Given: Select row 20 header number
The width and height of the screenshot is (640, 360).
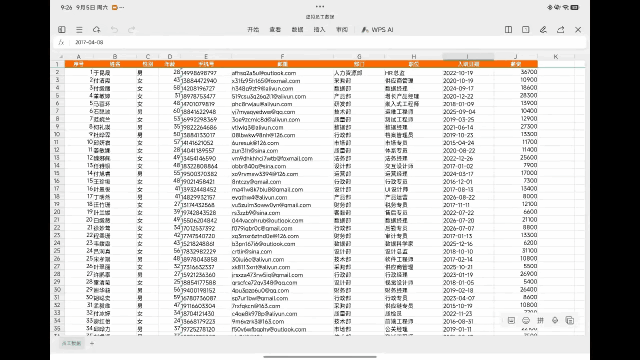Looking at the screenshot, I should 57,212.
